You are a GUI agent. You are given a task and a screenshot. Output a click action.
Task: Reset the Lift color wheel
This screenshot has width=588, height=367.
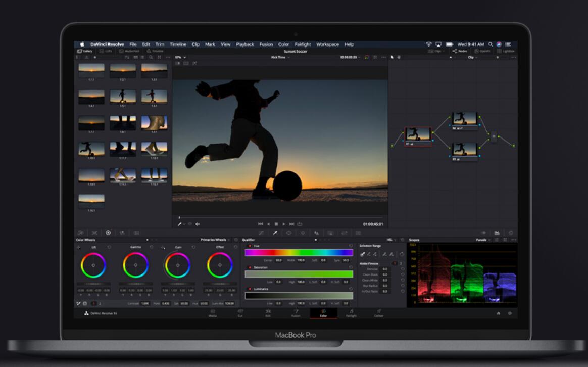coord(109,247)
